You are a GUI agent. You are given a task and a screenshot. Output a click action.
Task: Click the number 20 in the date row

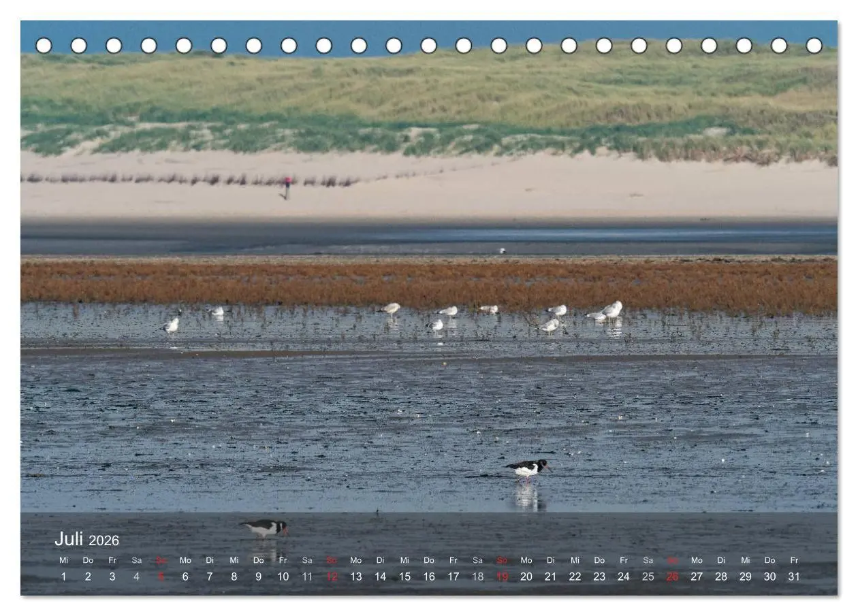[526, 577]
